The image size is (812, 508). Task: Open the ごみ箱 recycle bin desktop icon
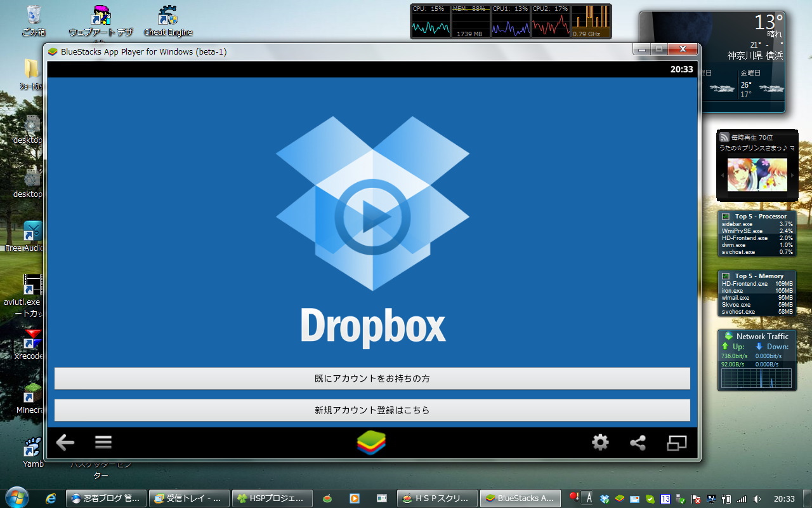[33, 20]
